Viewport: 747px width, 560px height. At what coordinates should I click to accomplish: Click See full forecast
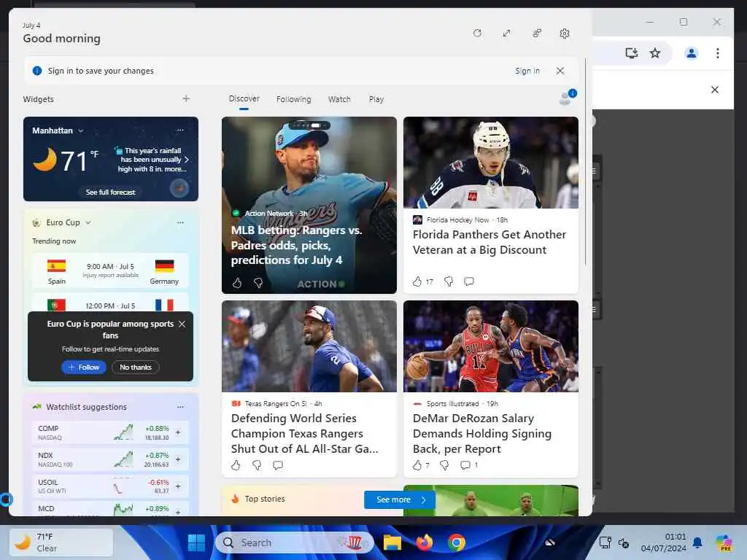[111, 192]
